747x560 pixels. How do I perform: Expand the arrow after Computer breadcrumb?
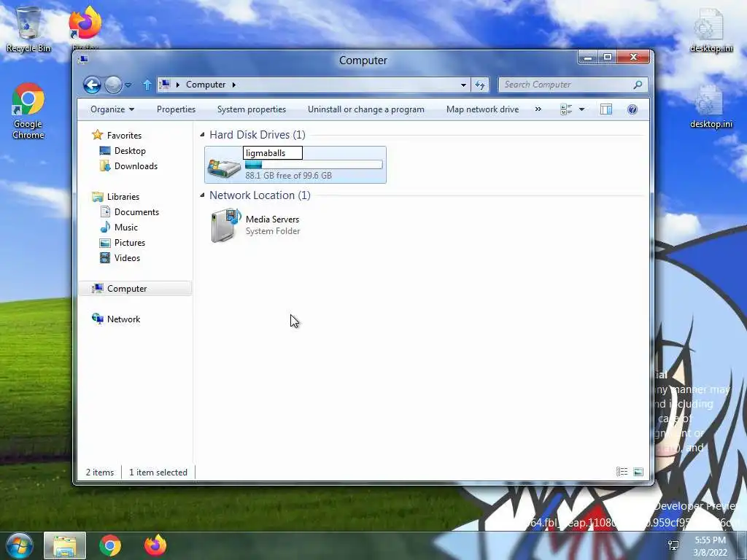[234, 85]
